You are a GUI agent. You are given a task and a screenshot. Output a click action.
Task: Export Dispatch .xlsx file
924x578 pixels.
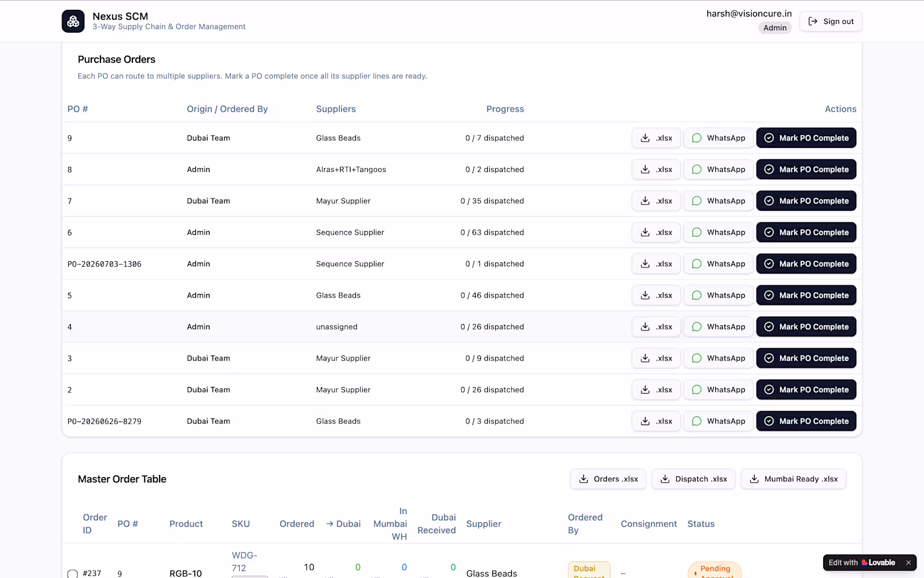tap(694, 479)
